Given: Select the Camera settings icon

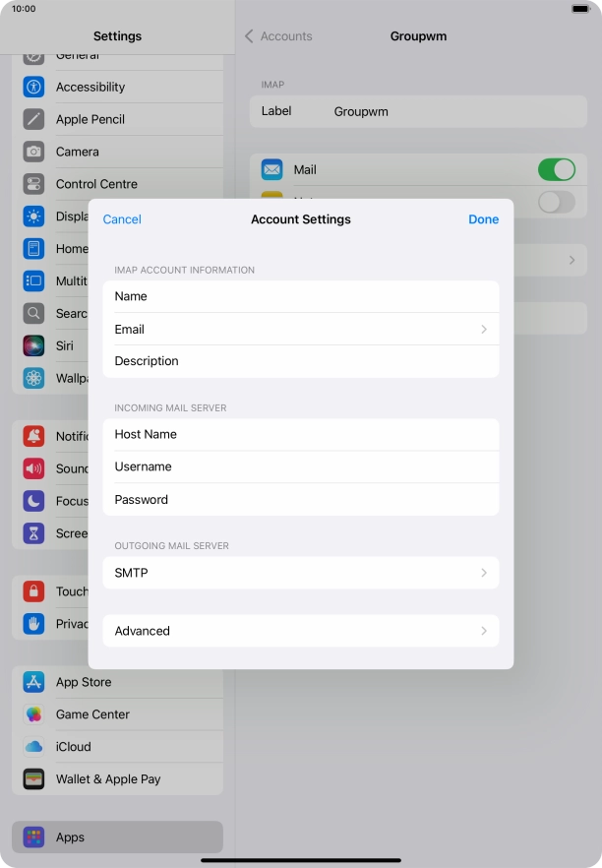Looking at the screenshot, I should 34,152.
